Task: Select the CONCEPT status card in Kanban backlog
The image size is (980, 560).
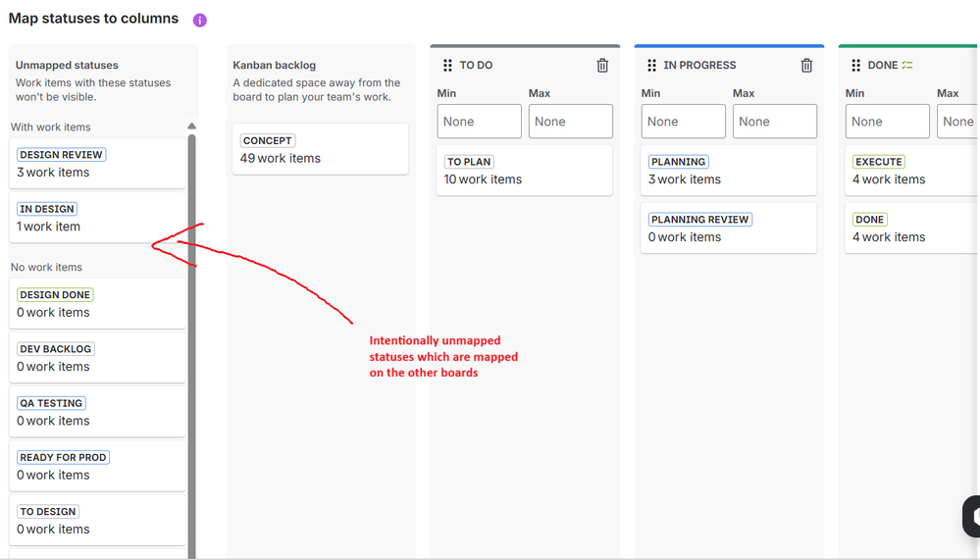Action: (x=320, y=149)
